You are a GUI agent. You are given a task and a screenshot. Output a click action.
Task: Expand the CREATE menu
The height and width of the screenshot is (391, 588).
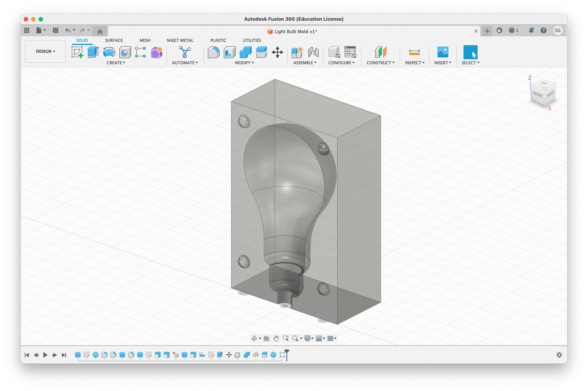[x=116, y=63]
